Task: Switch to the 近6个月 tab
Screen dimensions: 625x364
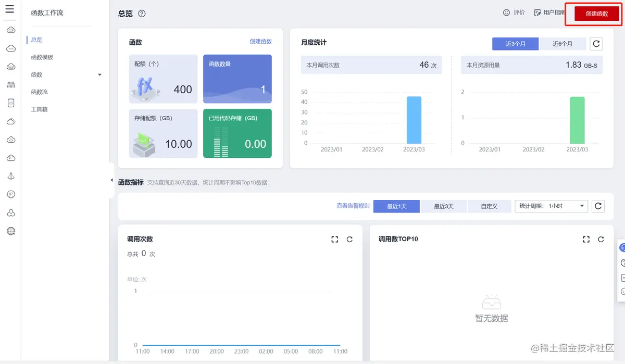Action: click(x=562, y=44)
